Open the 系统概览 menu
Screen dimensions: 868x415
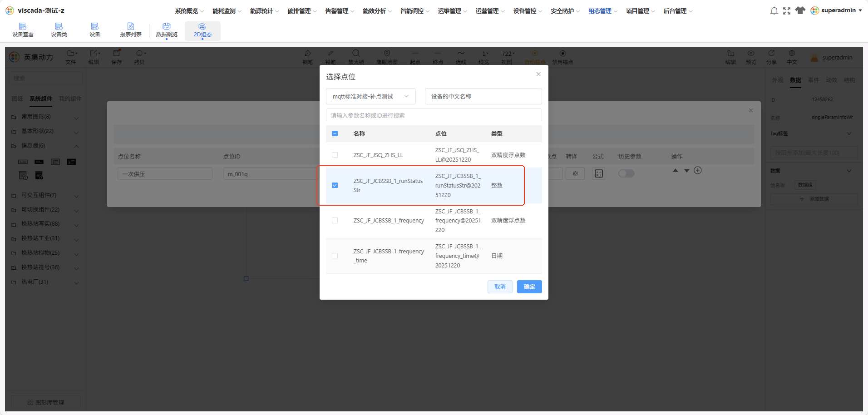[189, 11]
